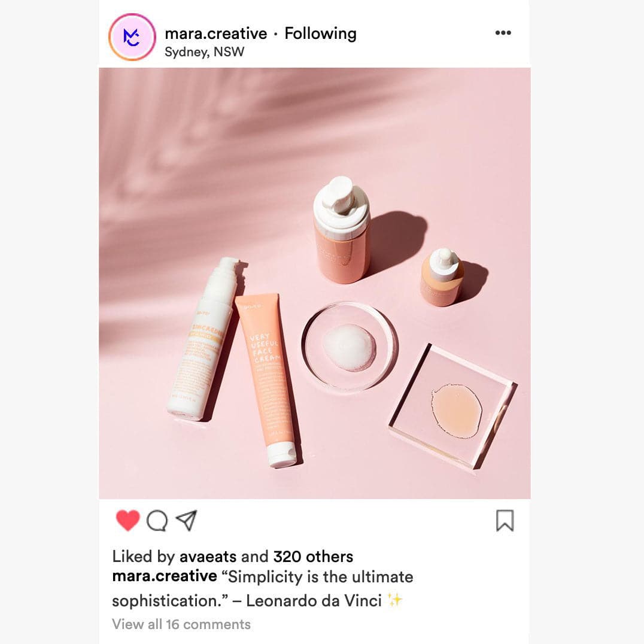
Task: Open mara.creative profile picture story
Action: pyautogui.click(x=132, y=37)
